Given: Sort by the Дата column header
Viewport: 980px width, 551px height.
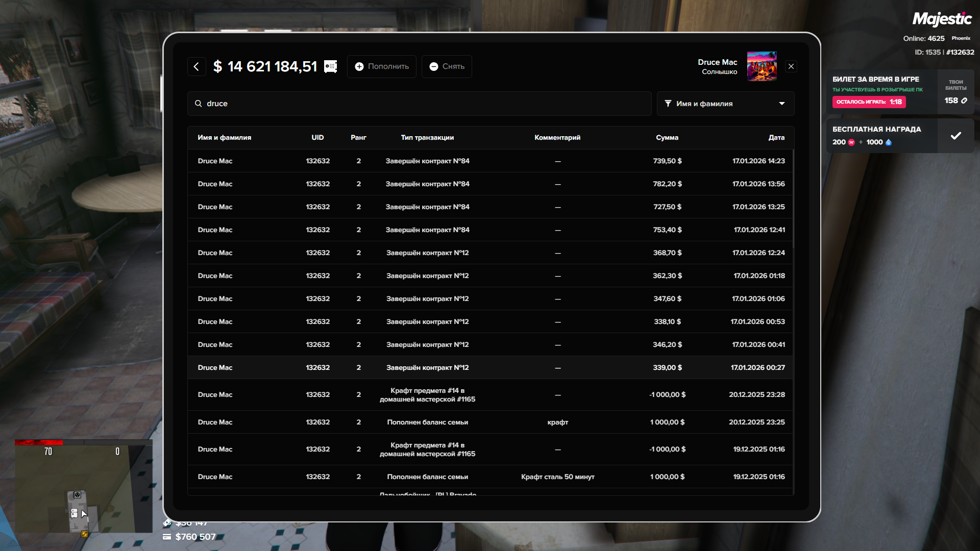Looking at the screenshot, I should (776, 138).
